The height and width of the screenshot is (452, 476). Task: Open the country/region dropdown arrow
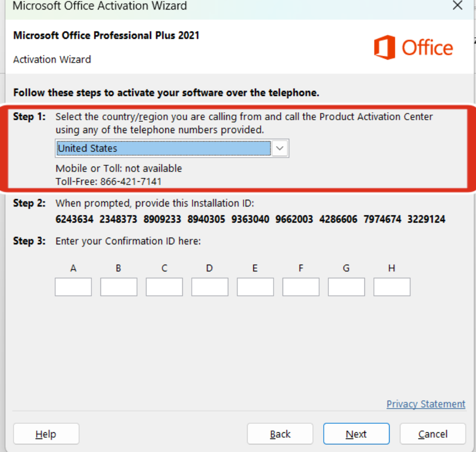(280, 148)
